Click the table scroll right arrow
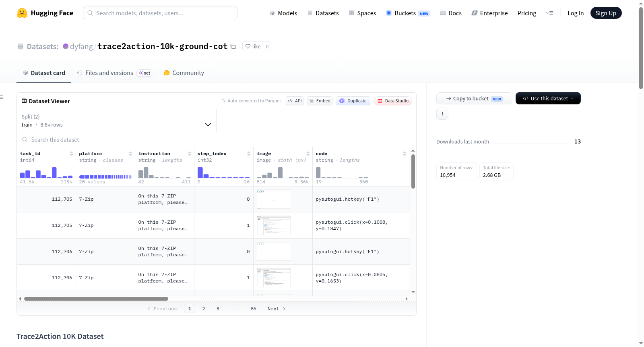 point(407,299)
